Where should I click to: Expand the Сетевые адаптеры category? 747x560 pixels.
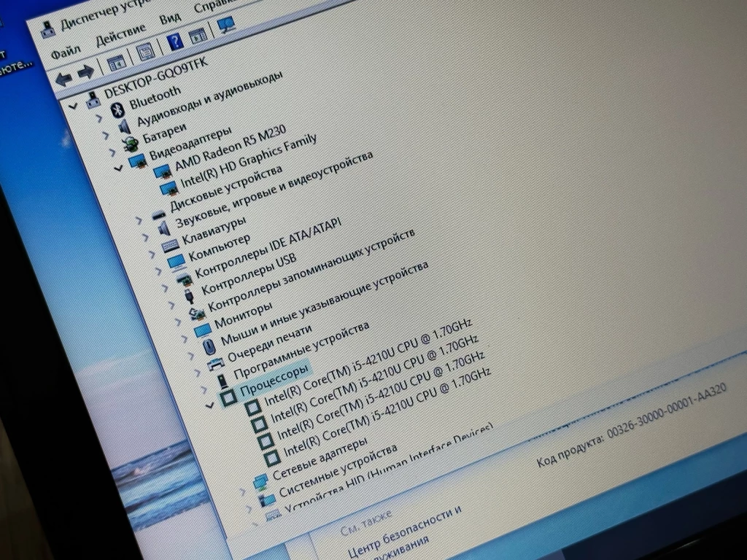[243, 492]
